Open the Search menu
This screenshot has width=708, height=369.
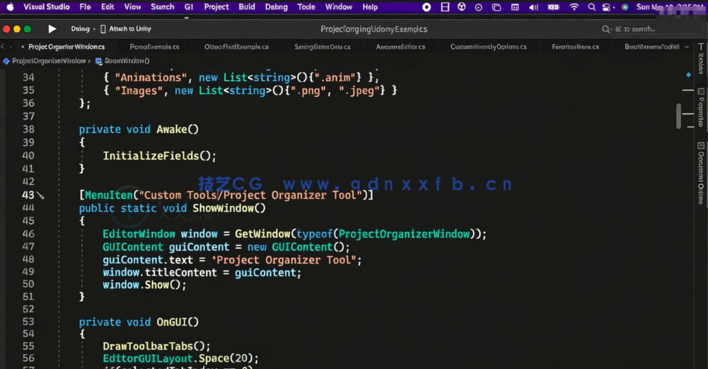(x=162, y=7)
